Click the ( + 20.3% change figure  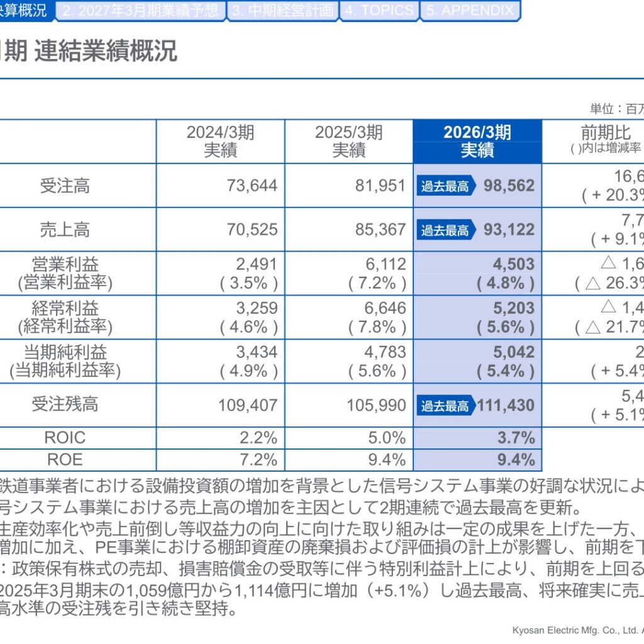[x=613, y=195]
